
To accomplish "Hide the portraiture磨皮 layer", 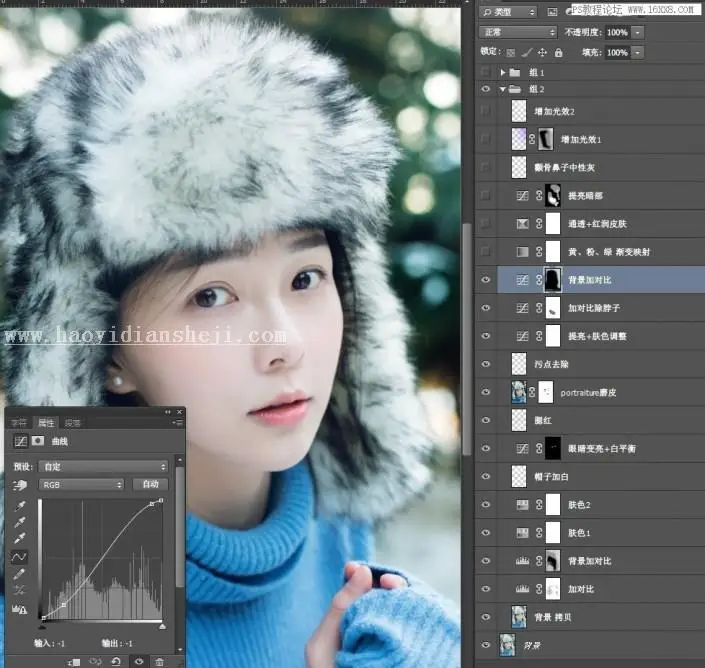I will 486,392.
